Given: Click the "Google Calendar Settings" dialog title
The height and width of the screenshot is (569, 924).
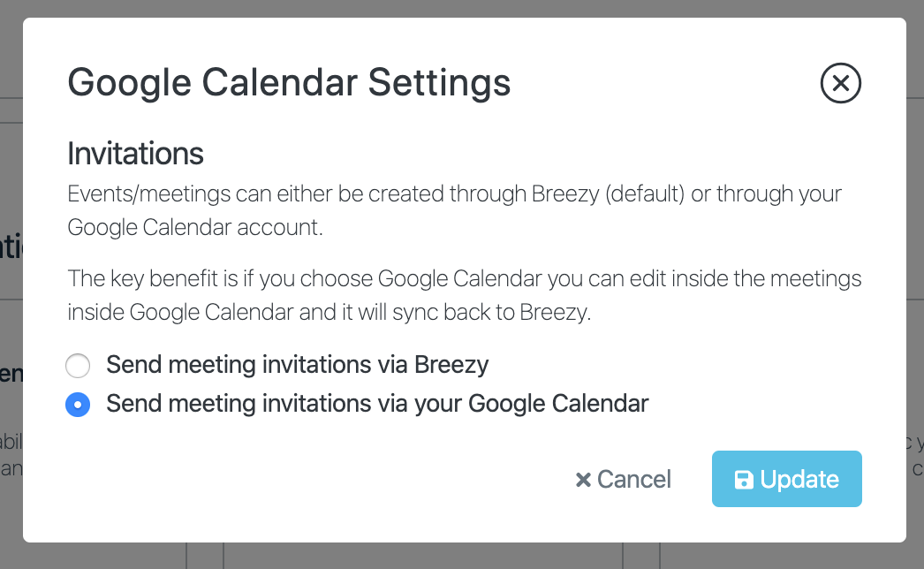Looking at the screenshot, I should pos(289,84).
